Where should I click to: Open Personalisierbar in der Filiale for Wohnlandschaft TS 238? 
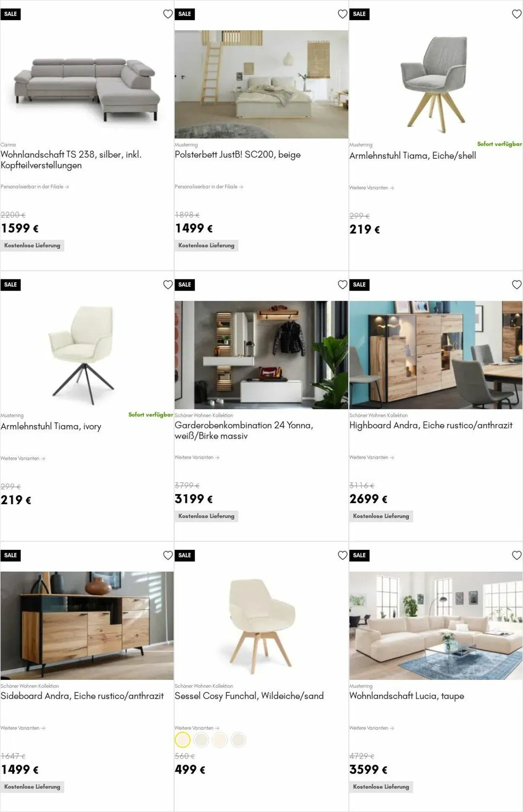(35, 187)
